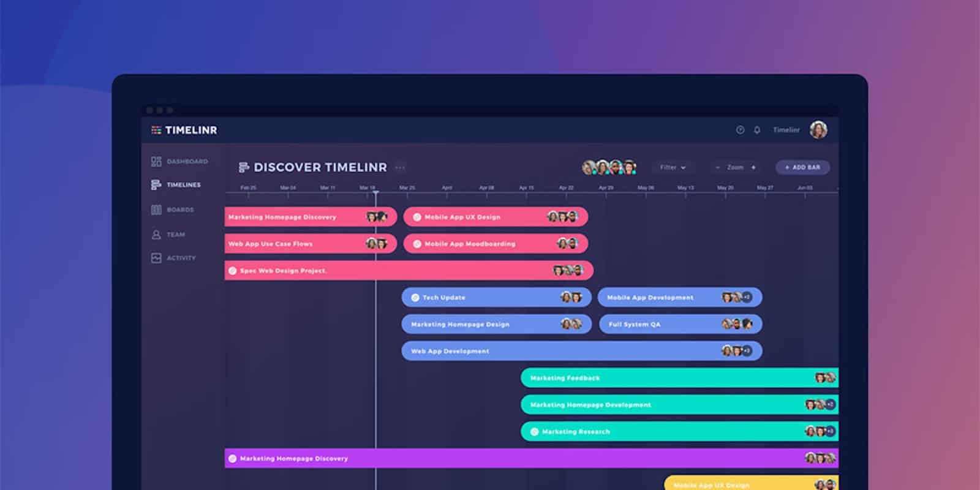
Task: Expand the +2 members on Mobile App Development
Action: (x=747, y=298)
